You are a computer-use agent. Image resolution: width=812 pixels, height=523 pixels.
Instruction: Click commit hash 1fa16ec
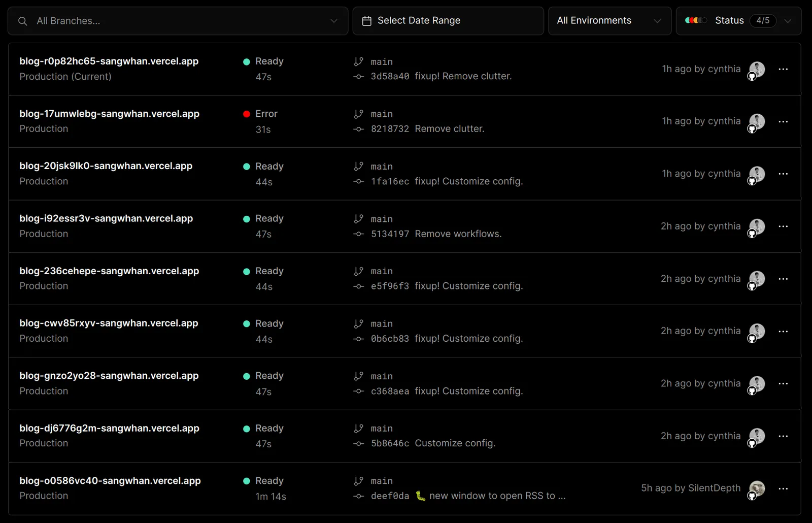tap(390, 182)
